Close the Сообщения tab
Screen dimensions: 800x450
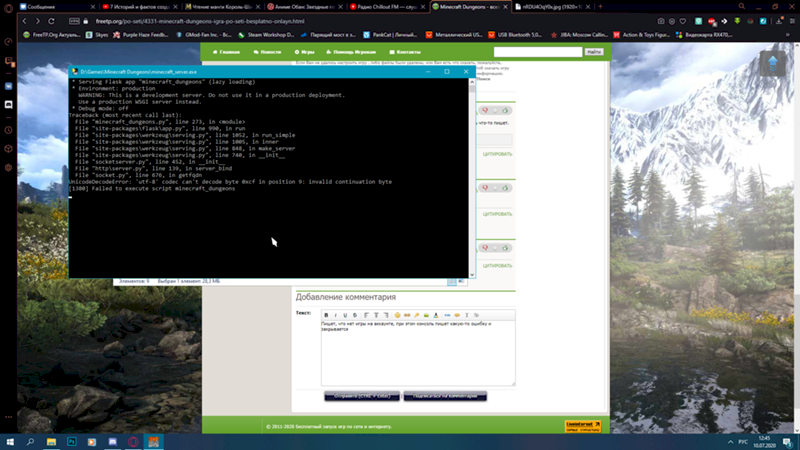click(x=92, y=7)
